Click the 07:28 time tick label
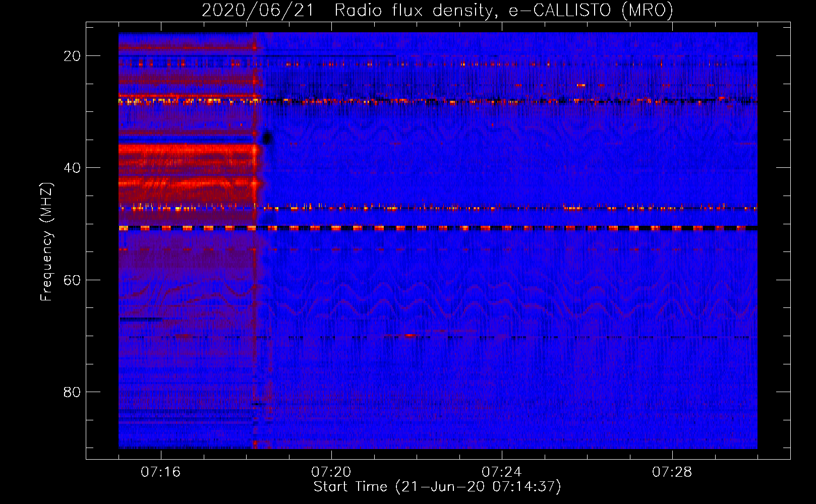816x504 pixels. [672, 472]
